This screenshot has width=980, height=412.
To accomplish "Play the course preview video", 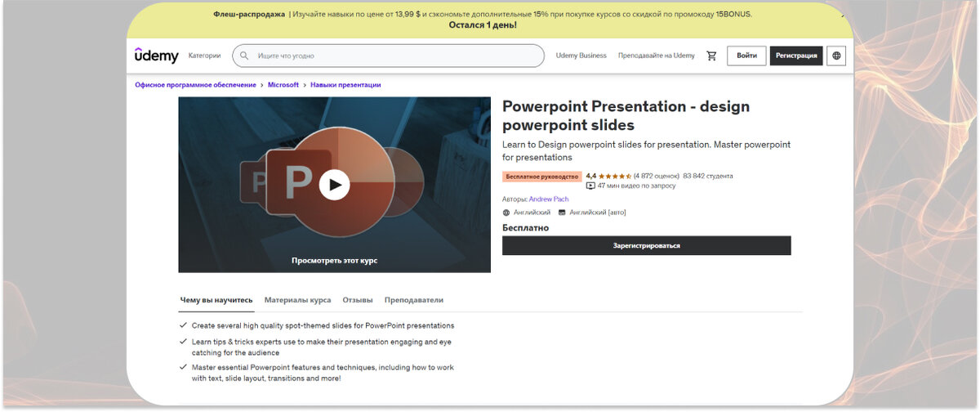I will [x=334, y=185].
